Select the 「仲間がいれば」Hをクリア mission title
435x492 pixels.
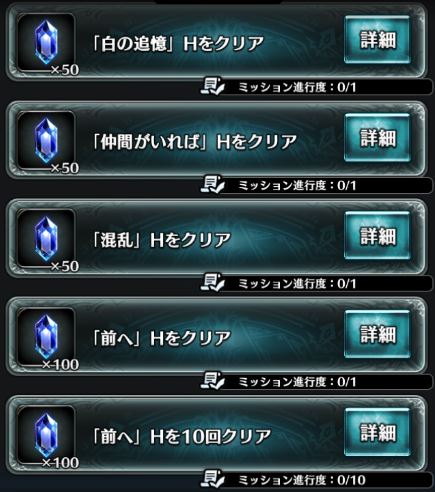194,142
